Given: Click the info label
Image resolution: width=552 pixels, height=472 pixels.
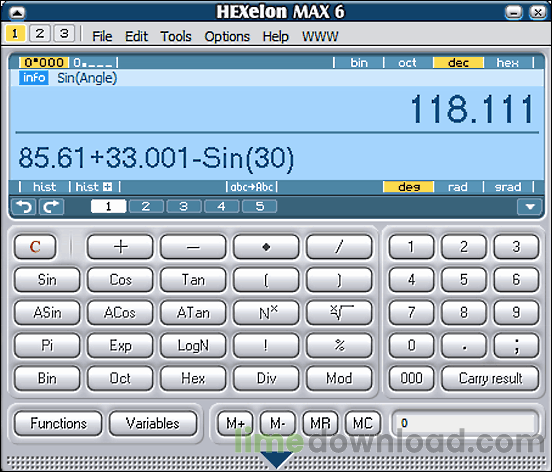Looking at the screenshot, I should 34,77.
